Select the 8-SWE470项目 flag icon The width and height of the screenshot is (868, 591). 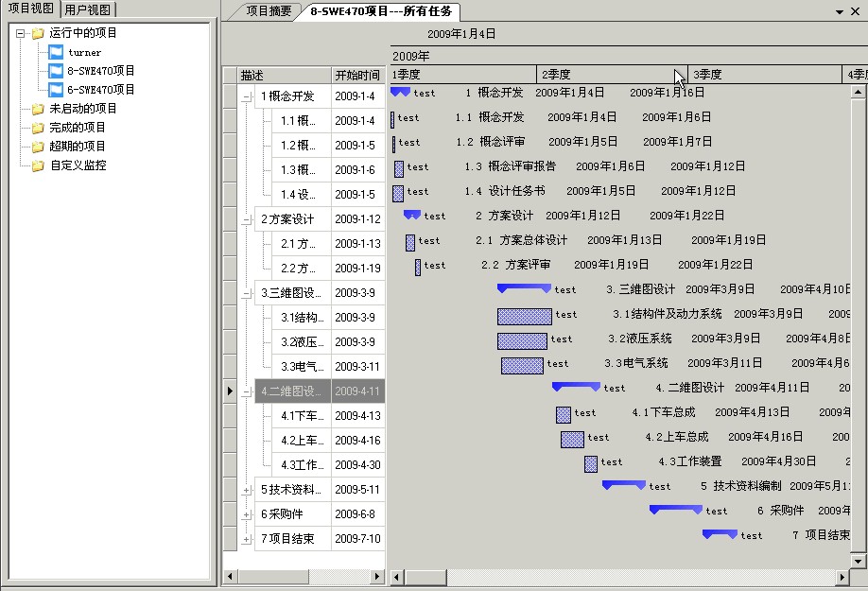[56, 71]
